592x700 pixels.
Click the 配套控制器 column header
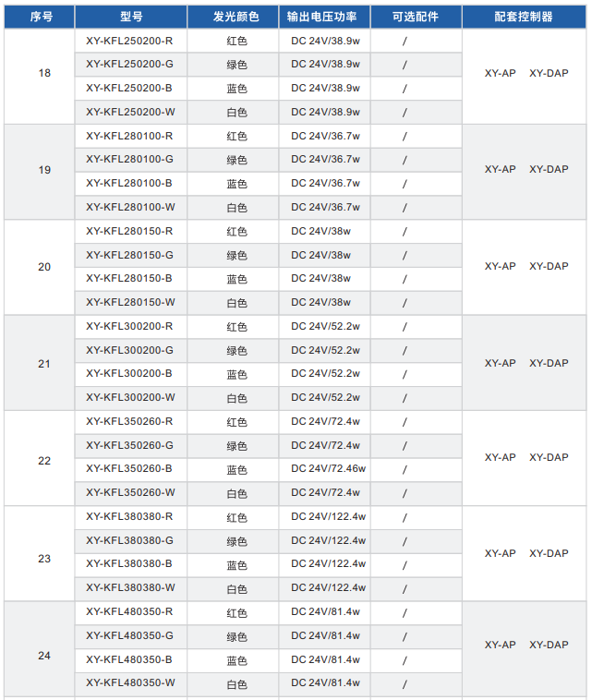(524, 17)
